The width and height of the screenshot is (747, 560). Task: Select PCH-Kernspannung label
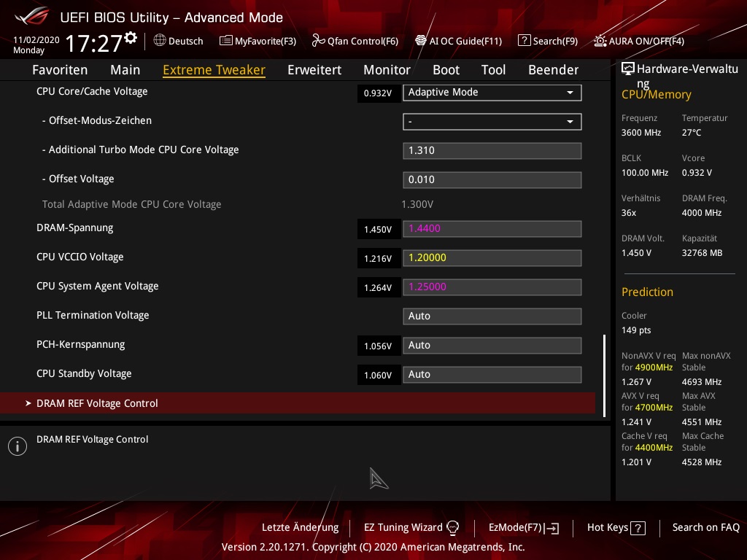coord(80,344)
